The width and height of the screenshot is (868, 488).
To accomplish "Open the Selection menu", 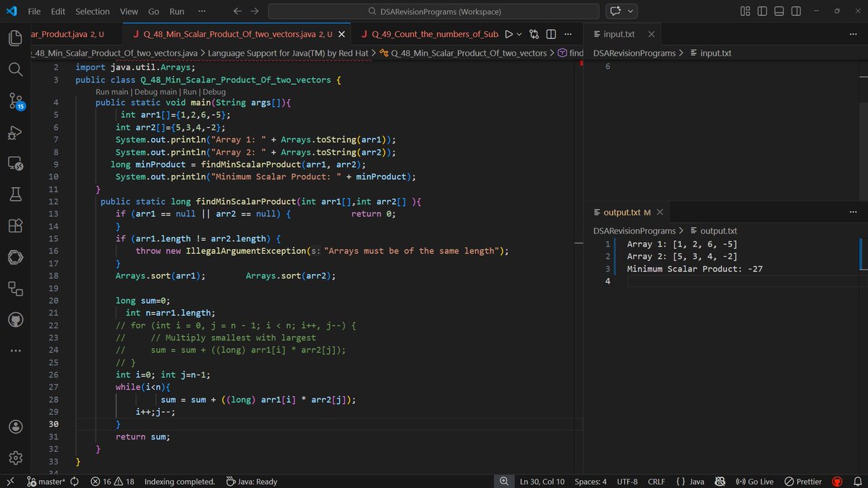I will (93, 12).
